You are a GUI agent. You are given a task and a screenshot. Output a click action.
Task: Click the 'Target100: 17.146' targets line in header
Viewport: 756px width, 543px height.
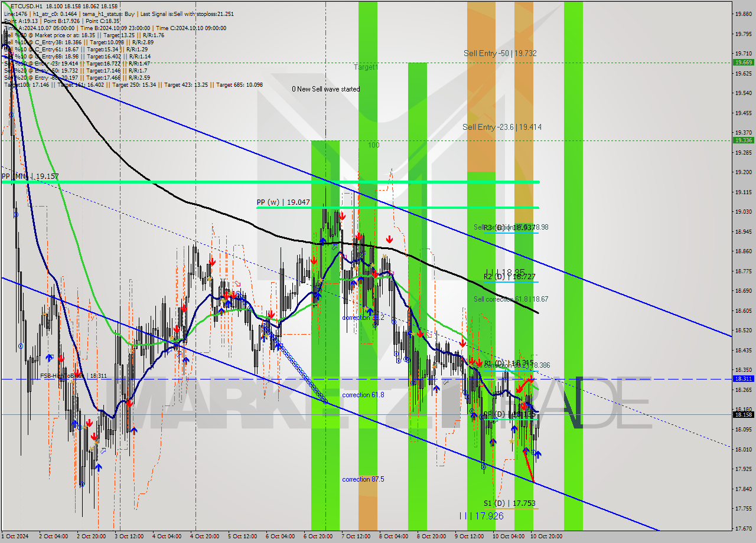click(x=133, y=85)
